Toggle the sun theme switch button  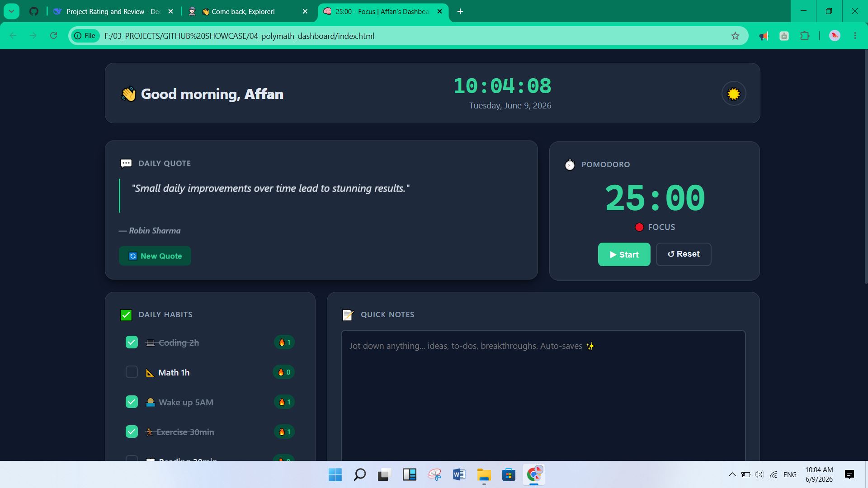pyautogui.click(x=733, y=94)
